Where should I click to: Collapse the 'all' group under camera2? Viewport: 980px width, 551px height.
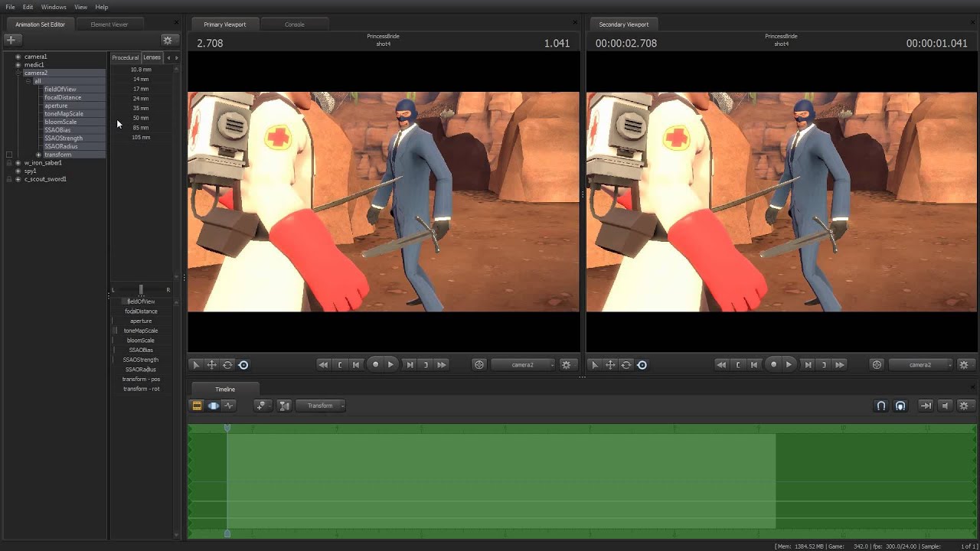click(28, 81)
